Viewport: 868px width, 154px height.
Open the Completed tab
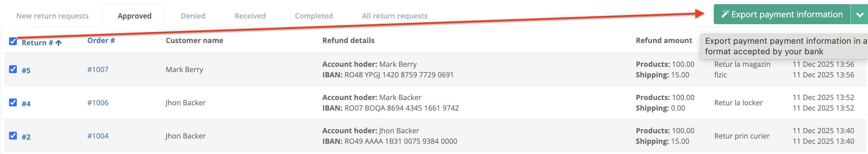click(x=314, y=16)
